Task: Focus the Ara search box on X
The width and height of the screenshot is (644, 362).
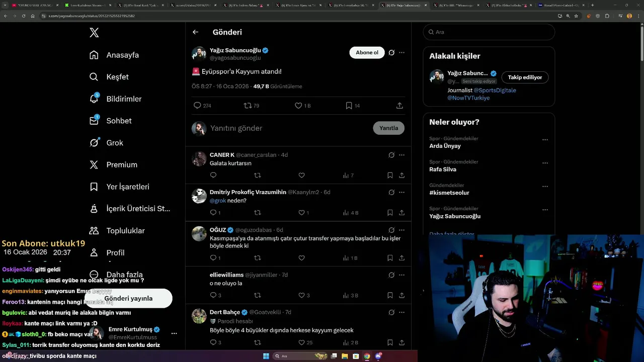Action: coord(489,32)
